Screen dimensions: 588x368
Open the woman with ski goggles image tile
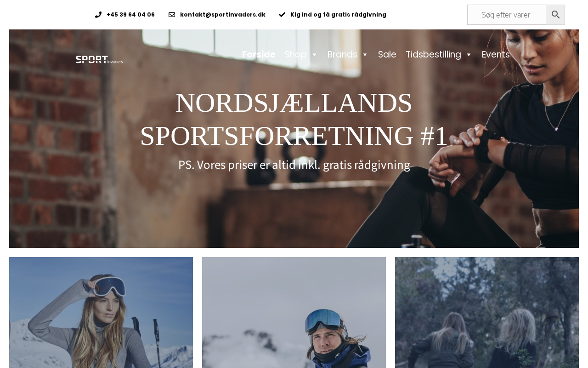pyautogui.click(x=101, y=313)
